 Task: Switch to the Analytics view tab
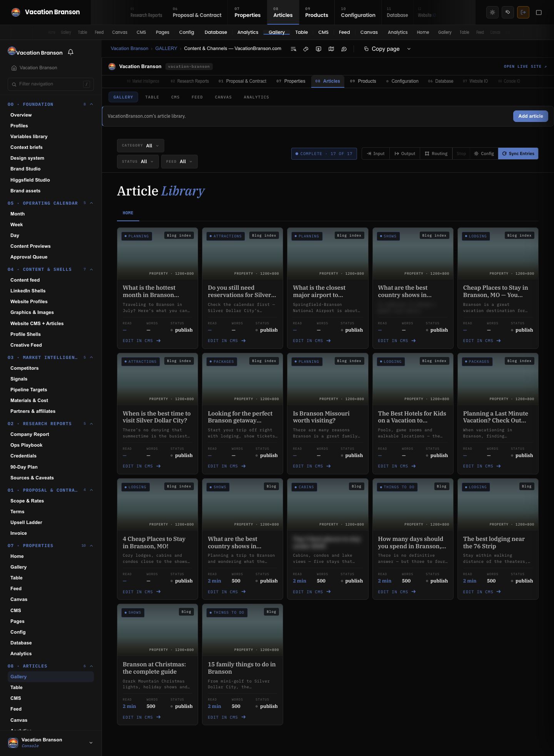point(256,97)
